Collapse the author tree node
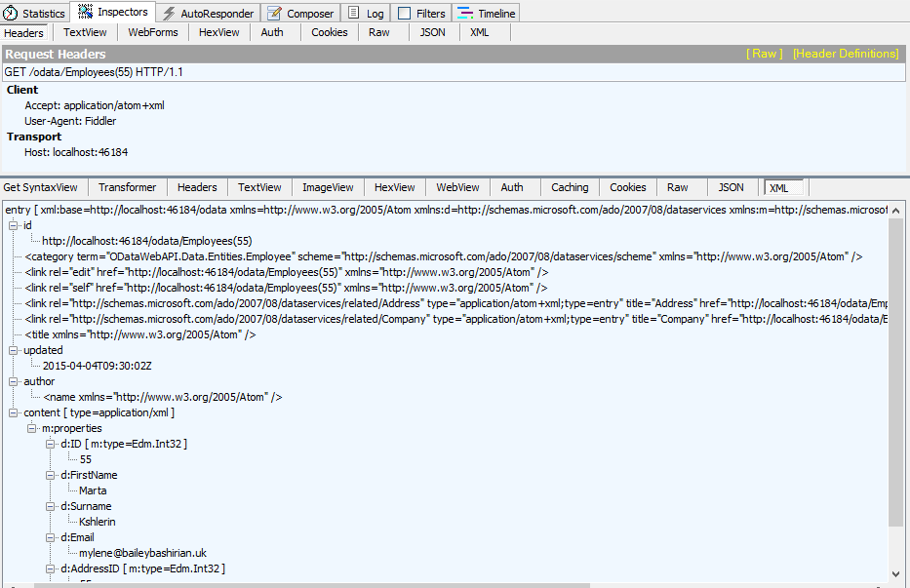The height and width of the screenshot is (588, 910). pyautogui.click(x=13, y=381)
